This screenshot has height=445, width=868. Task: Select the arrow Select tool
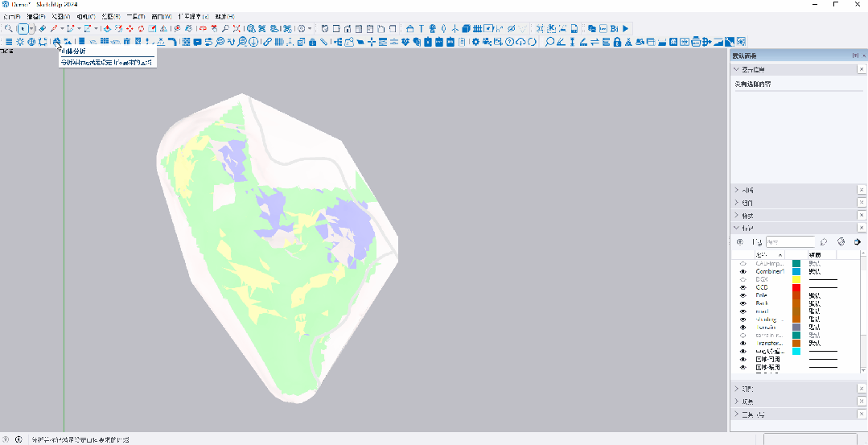tap(23, 29)
